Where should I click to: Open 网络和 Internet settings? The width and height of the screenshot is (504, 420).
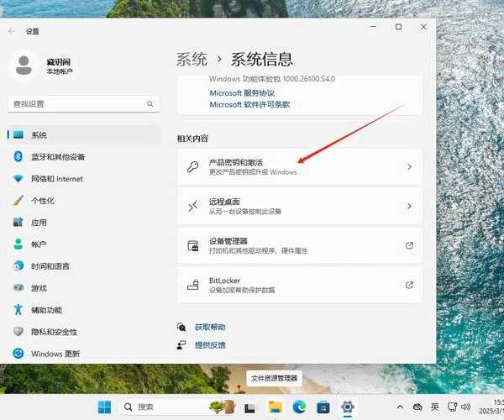[56, 179]
